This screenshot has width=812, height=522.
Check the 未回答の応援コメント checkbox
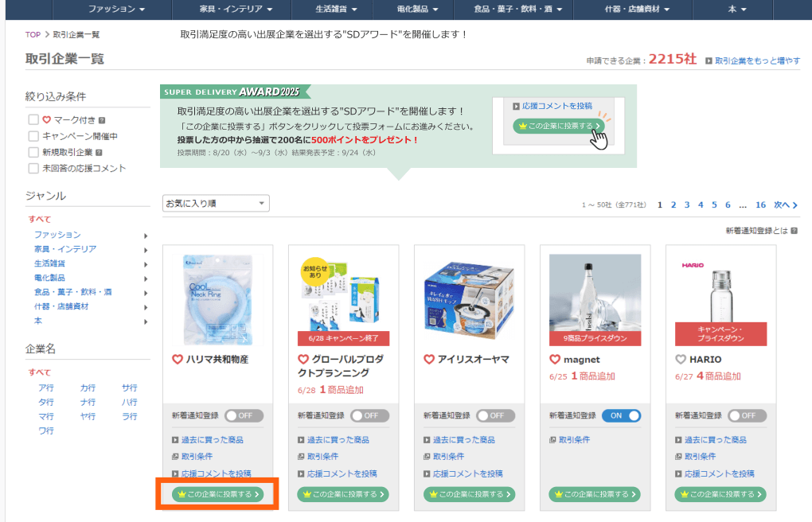pyautogui.click(x=33, y=169)
